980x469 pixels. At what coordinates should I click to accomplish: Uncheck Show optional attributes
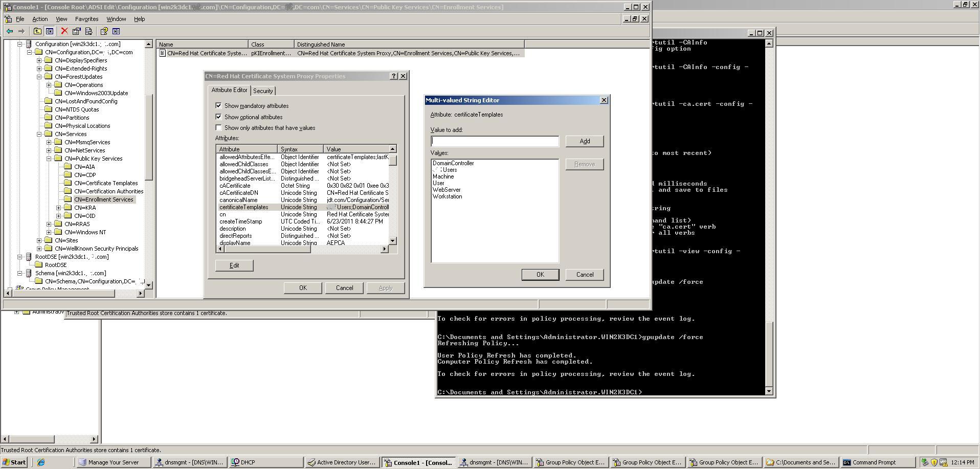219,117
